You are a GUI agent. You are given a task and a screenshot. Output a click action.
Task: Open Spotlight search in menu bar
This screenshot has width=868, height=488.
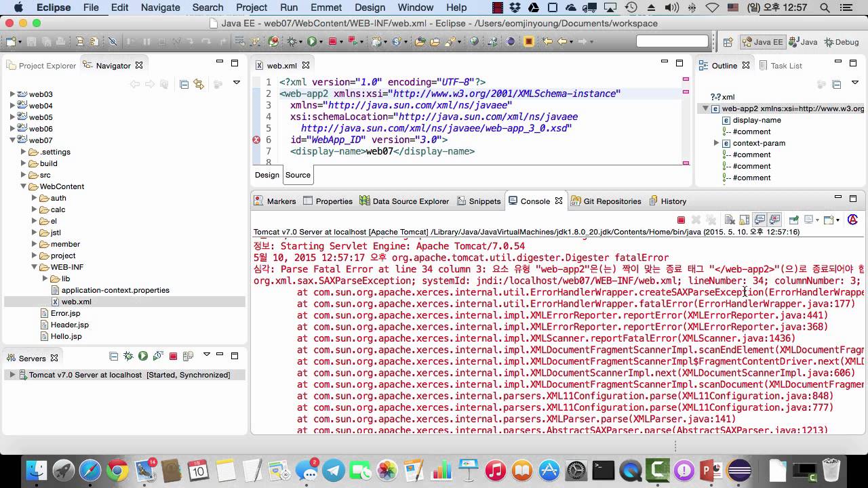pyautogui.click(x=825, y=7)
